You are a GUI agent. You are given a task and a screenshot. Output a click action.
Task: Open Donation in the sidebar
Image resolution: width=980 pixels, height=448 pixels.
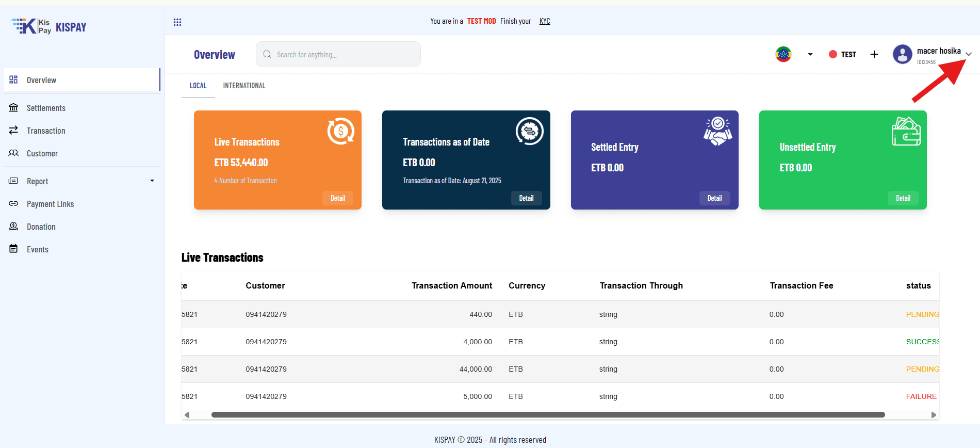83,227
